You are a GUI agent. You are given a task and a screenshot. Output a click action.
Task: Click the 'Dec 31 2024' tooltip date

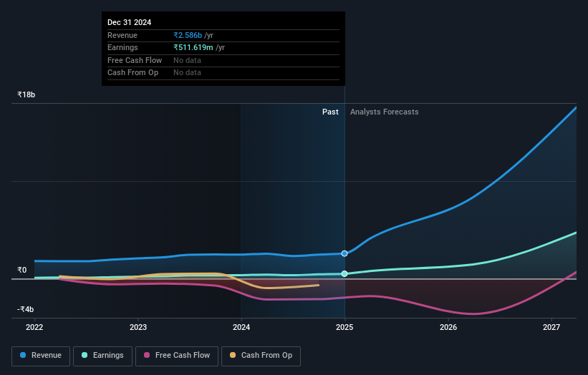tap(130, 22)
